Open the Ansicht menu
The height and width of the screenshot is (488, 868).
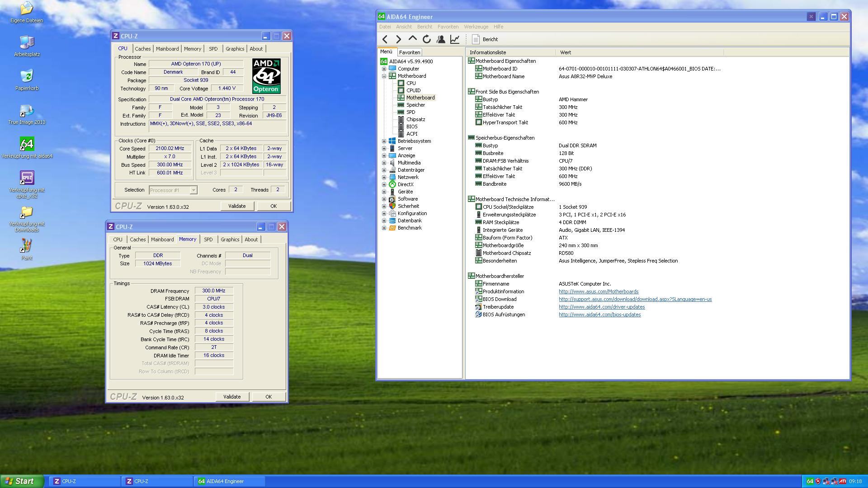(x=404, y=27)
